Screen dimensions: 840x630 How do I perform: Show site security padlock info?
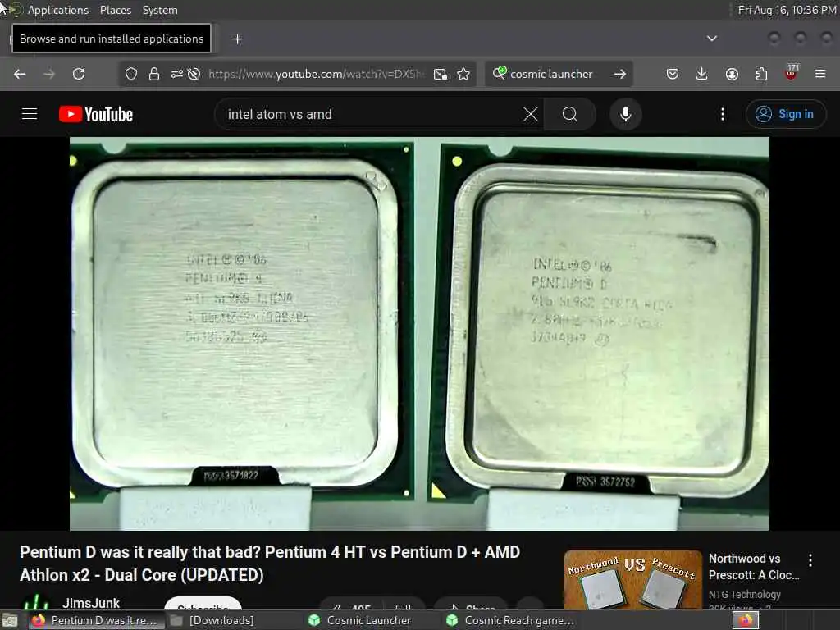(x=154, y=74)
